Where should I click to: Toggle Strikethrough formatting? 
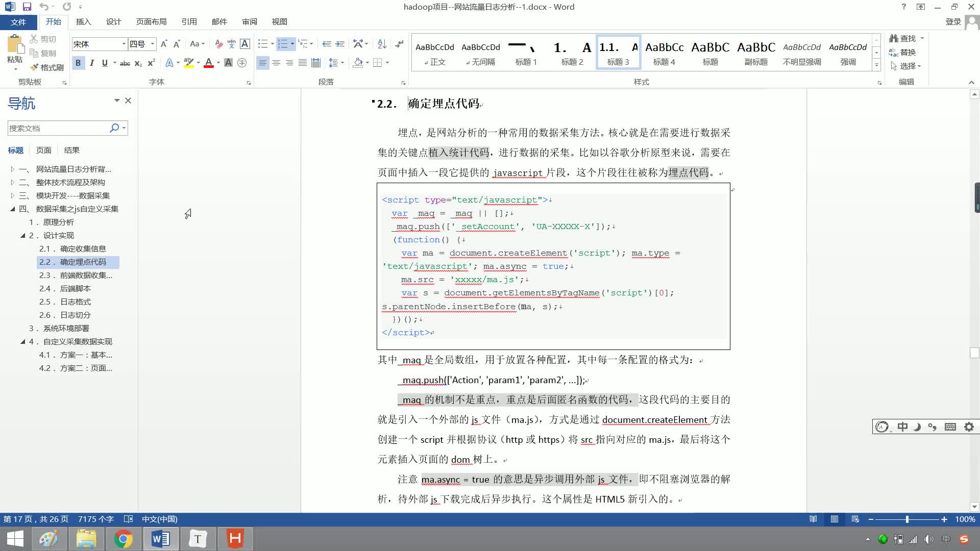pos(125,63)
